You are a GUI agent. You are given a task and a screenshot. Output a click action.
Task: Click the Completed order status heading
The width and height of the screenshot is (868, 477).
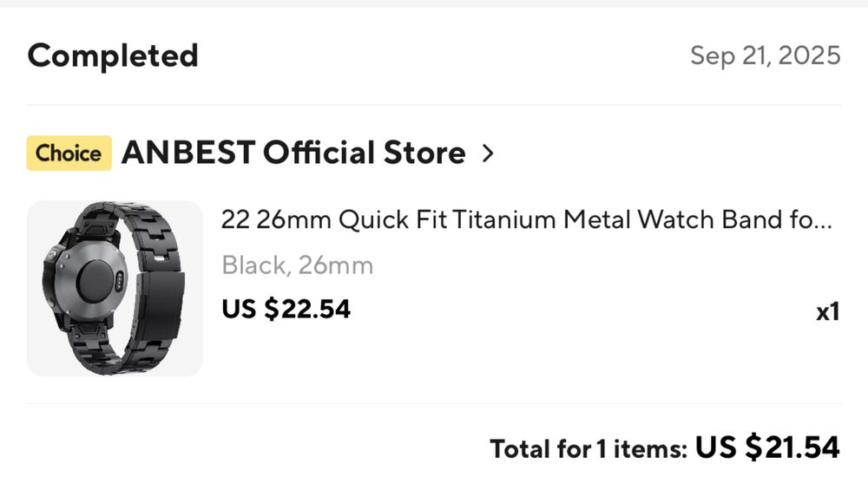pyautogui.click(x=113, y=56)
